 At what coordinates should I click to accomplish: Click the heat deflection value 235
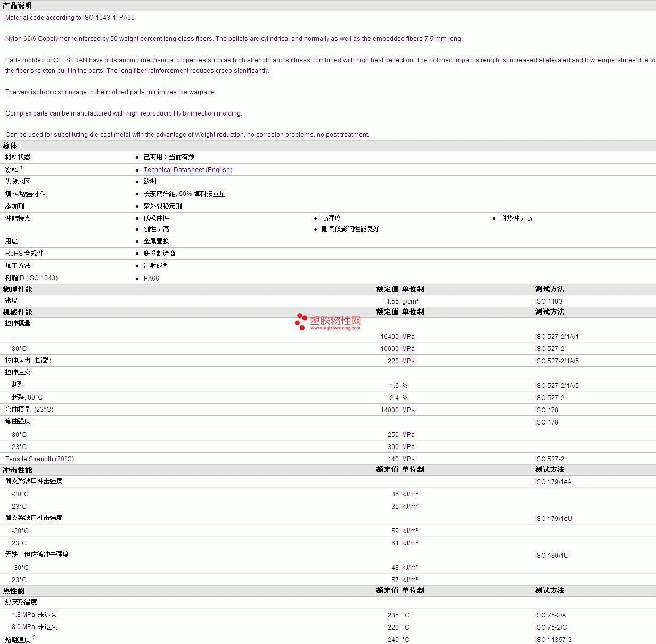pos(393,615)
